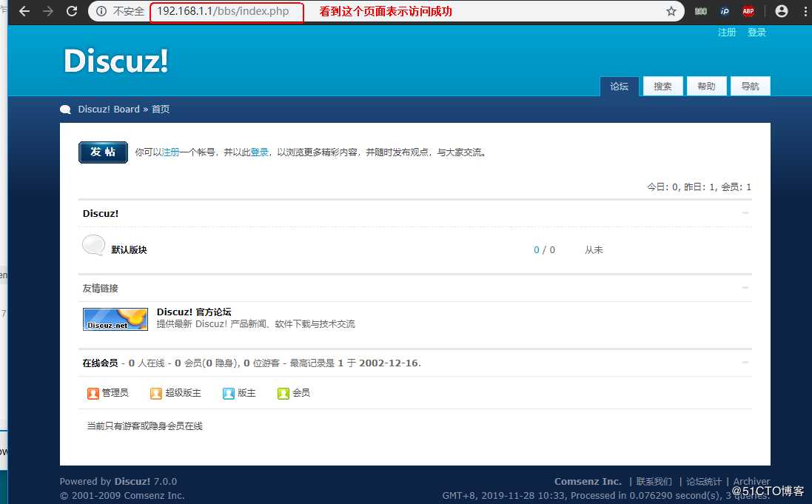Switch to the 搜索 tab
This screenshot has width=812, height=504.
pos(663,86)
